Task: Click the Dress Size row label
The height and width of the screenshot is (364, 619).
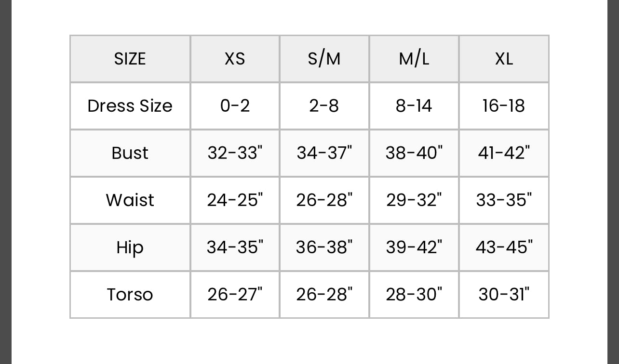Action: (130, 106)
